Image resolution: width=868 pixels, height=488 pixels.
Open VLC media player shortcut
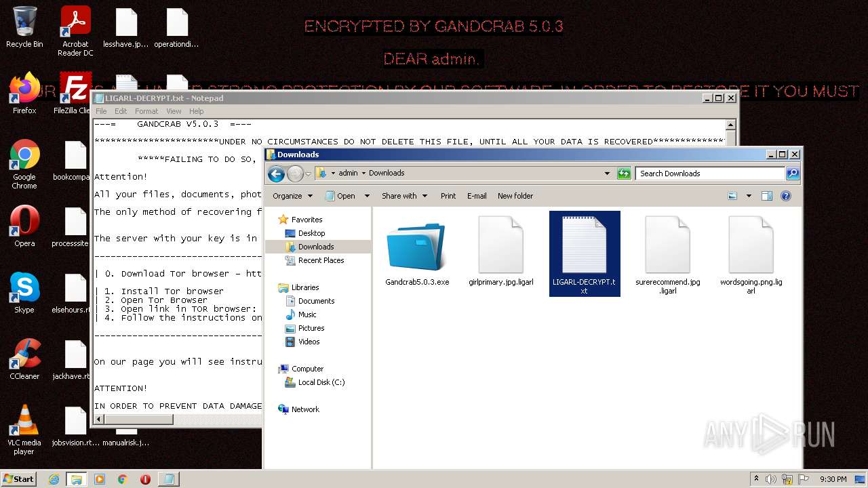(x=24, y=430)
